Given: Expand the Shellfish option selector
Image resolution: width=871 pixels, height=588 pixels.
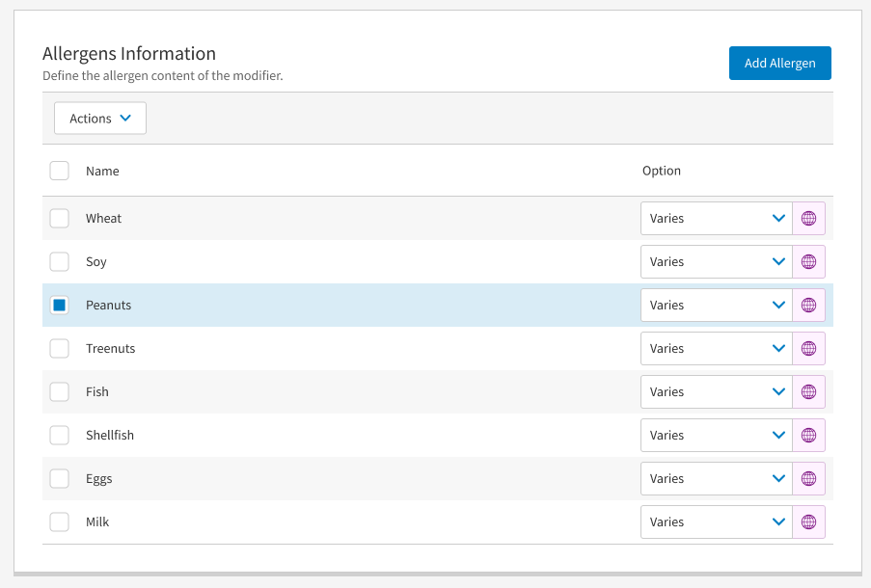Looking at the screenshot, I should (x=716, y=435).
